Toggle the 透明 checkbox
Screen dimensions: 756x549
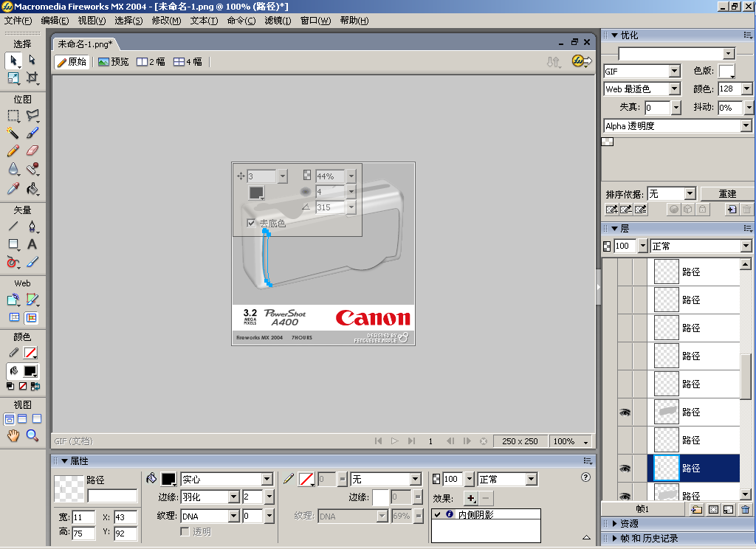[x=185, y=531]
